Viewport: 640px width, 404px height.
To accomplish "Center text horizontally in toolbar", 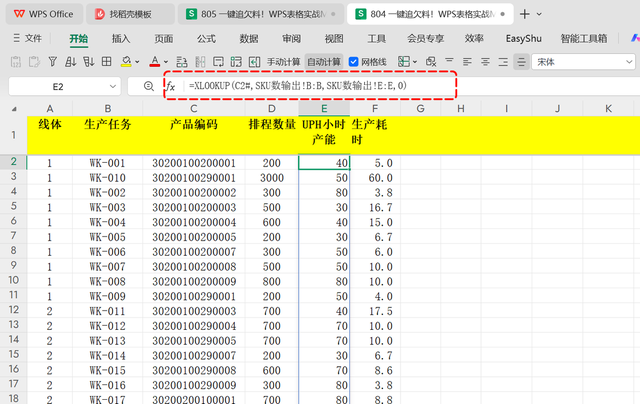I will [485, 62].
